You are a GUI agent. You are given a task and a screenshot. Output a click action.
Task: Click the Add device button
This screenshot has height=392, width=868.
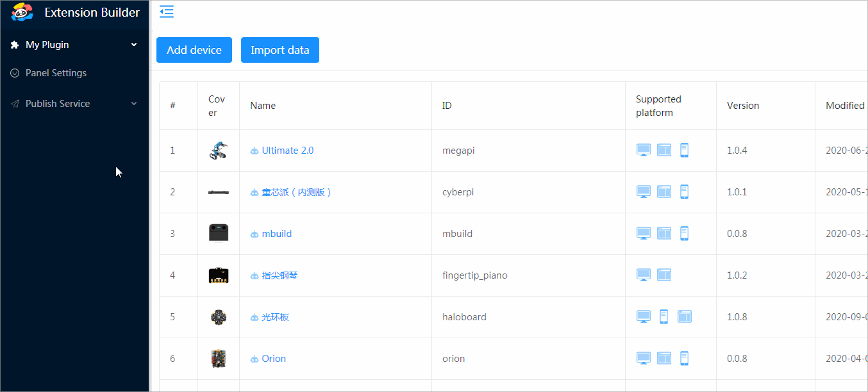click(194, 49)
